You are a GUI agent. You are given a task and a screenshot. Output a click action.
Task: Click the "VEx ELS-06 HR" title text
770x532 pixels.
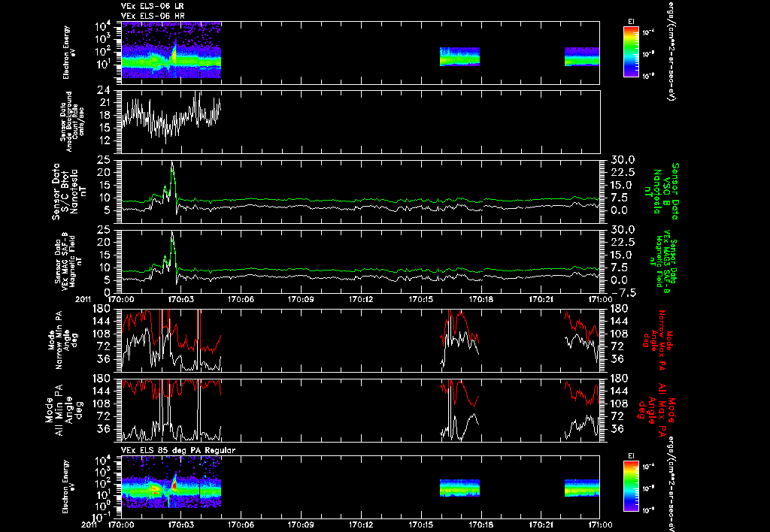point(153,17)
